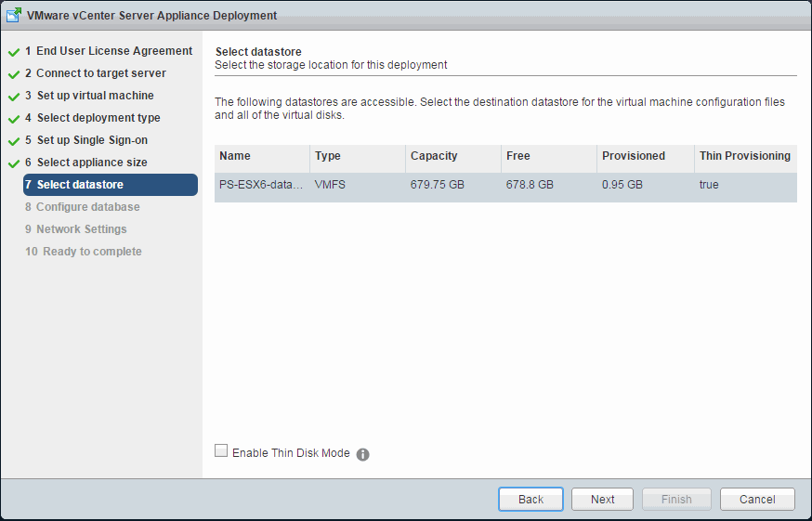Screen dimensions: 812x521
Task: Click the info icon beside Thin Disk Mode
Action: coord(363,454)
